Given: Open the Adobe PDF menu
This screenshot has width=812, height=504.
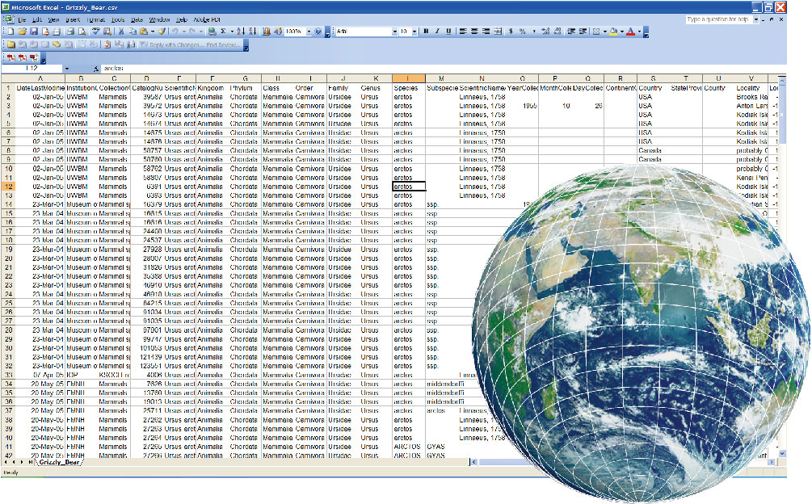Looking at the screenshot, I should pyautogui.click(x=207, y=19).
